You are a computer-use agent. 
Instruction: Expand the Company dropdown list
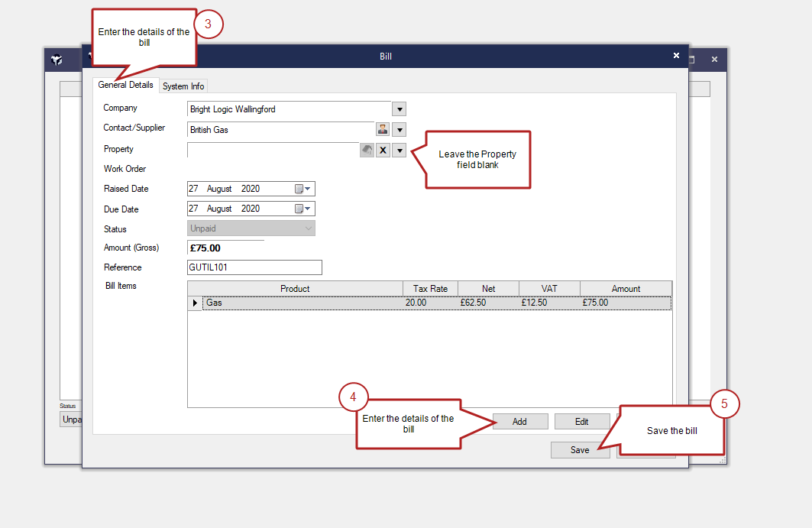399,109
